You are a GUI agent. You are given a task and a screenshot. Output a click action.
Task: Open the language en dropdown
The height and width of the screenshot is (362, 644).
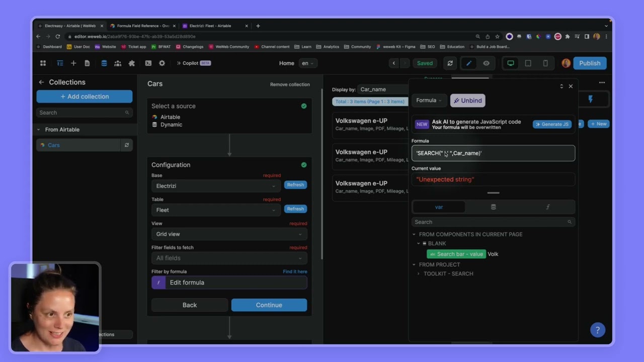click(307, 63)
